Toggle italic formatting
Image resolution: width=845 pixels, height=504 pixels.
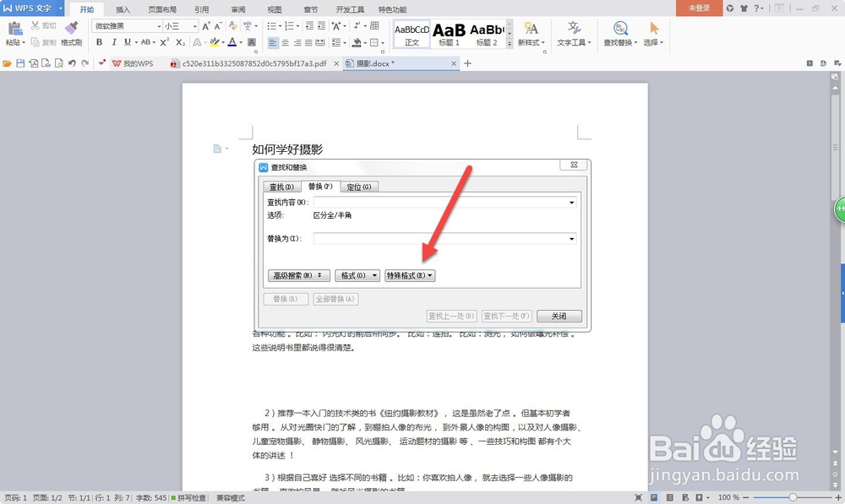point(114,41)
